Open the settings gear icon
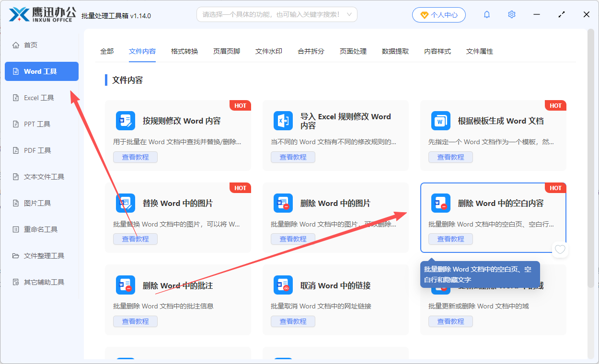 click(511, 14)
